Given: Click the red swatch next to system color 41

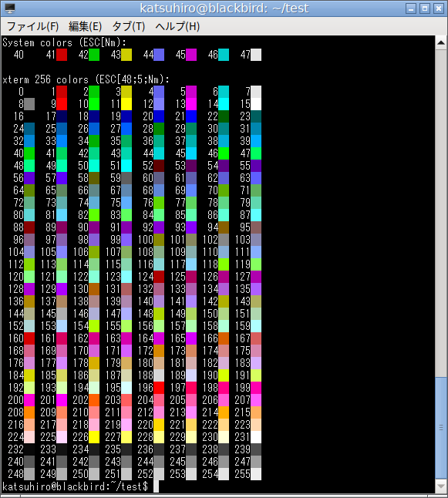Looking at the screenshot, I should pos(62,55).
